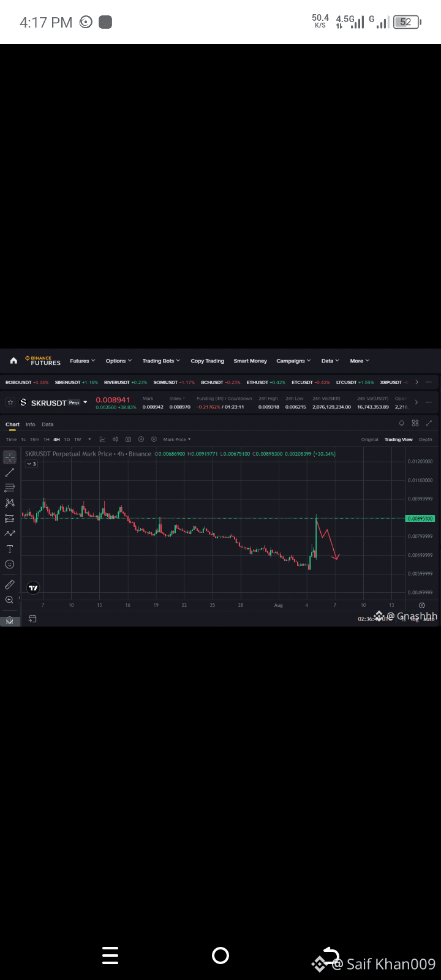Image resolution: width=441 pixels, height=980 pixels.
Task: Expand the Trading Bots menu
Action: click(x=161, y=361)
